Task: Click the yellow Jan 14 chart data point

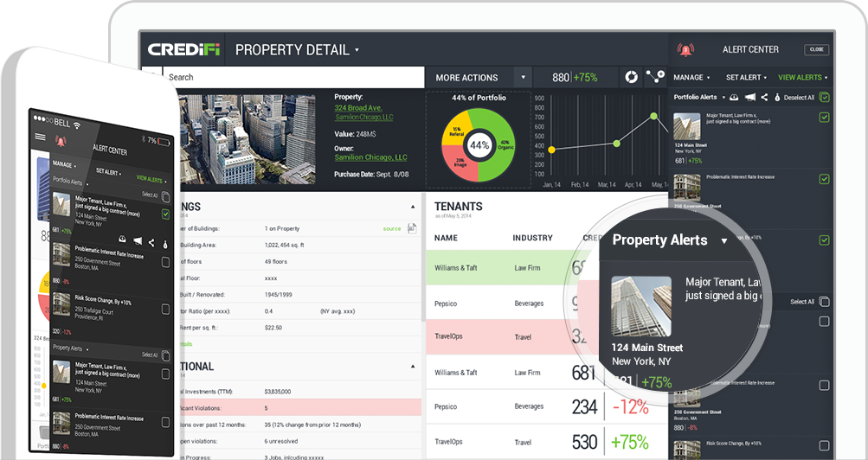Action: (x=551, y=150)
